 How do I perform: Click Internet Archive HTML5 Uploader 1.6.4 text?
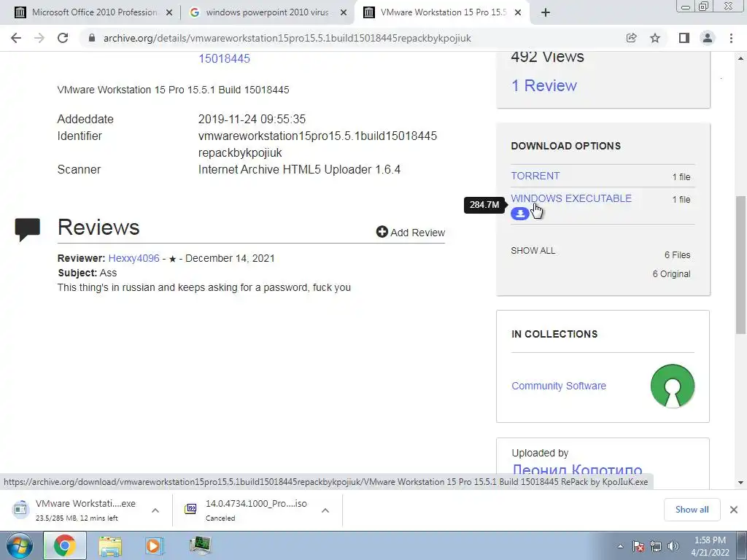(x=299, y=169)
